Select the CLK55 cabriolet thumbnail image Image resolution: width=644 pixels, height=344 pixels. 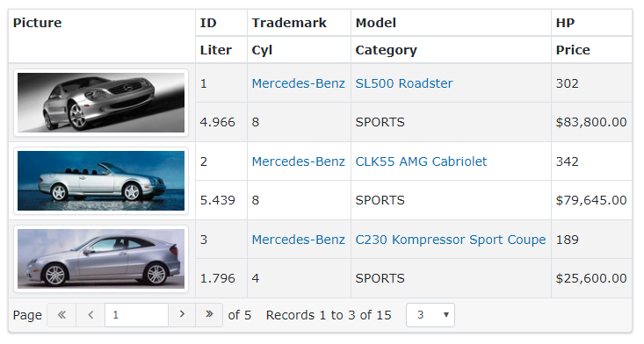[101, 181]
